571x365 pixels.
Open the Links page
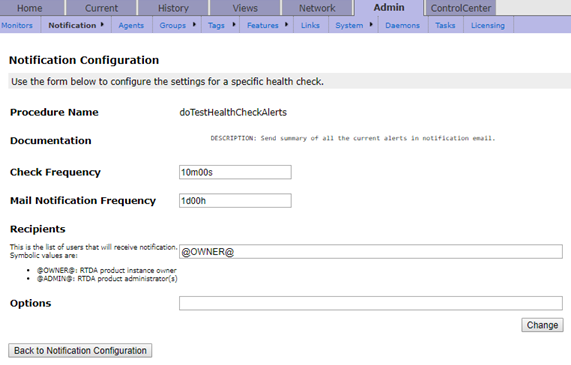310,25
